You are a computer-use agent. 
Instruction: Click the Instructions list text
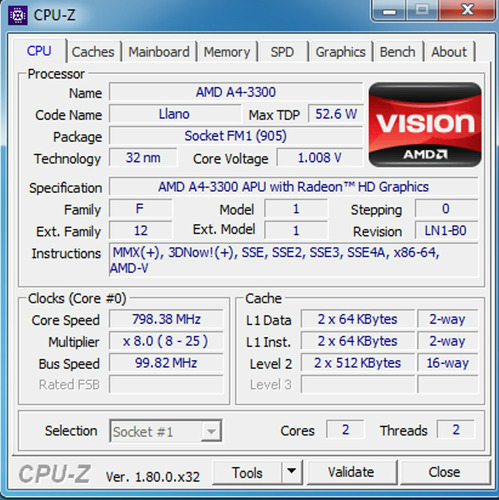point(293,260)
